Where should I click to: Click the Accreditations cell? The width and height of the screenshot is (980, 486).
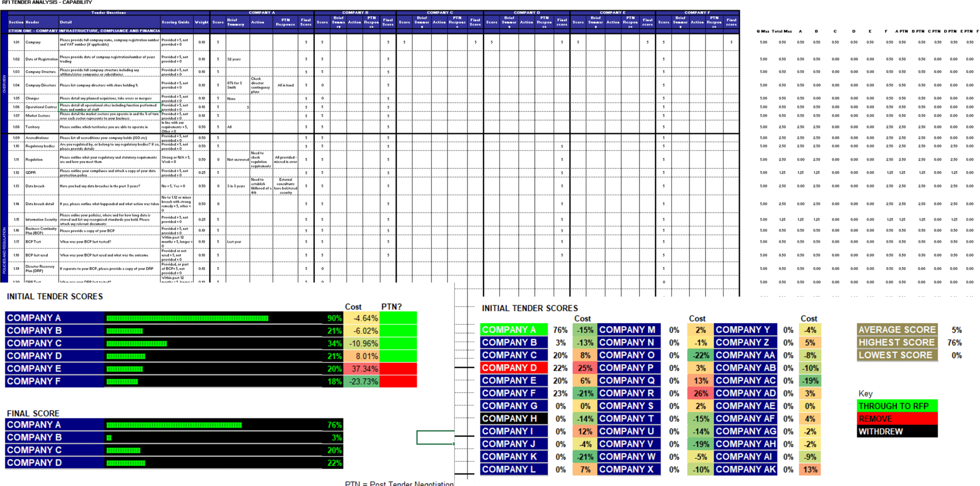point(41,138)
